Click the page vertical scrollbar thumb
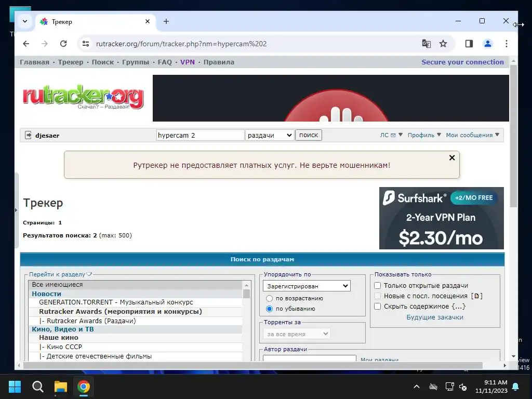This screenshot has height=399, width=532. pos(514,136)
